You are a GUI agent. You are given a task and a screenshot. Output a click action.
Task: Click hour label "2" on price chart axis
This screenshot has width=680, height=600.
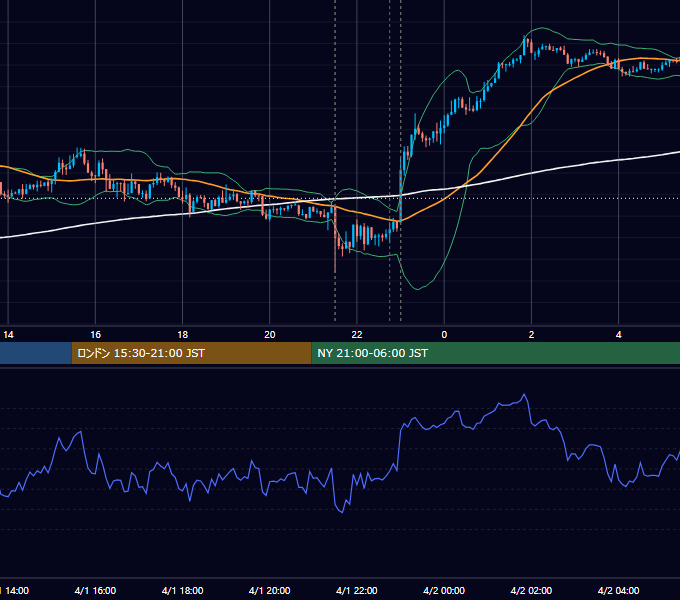(x=531, y=335)
